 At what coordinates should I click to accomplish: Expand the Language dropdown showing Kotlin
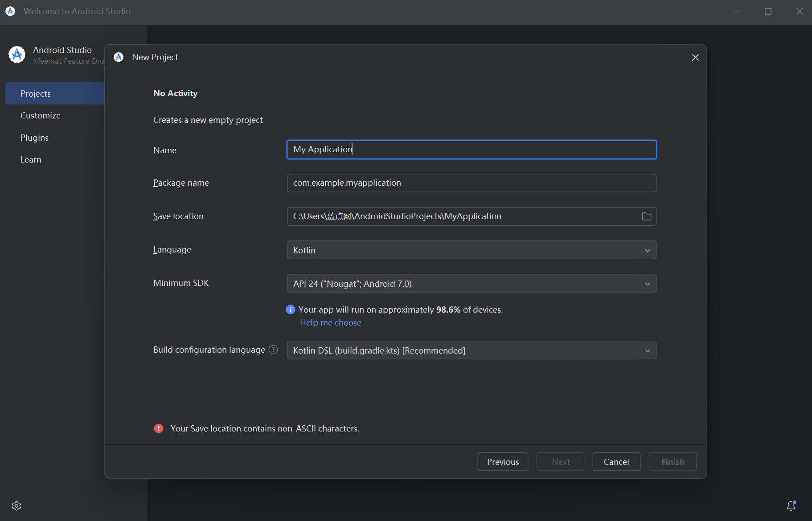point(472,250)
